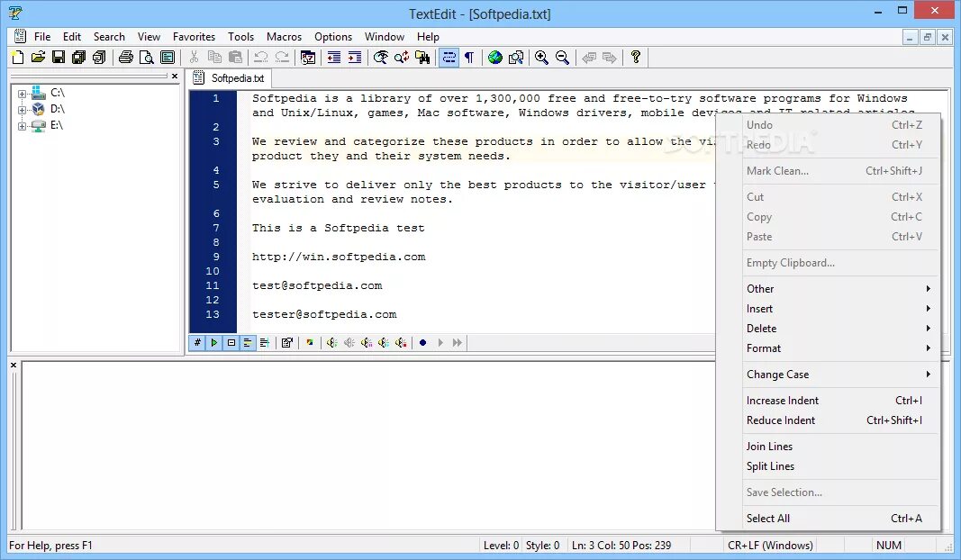Toggle word wrap in the main toolbar
The height and width of the screenshot is (560, 961).
point(449,58)
